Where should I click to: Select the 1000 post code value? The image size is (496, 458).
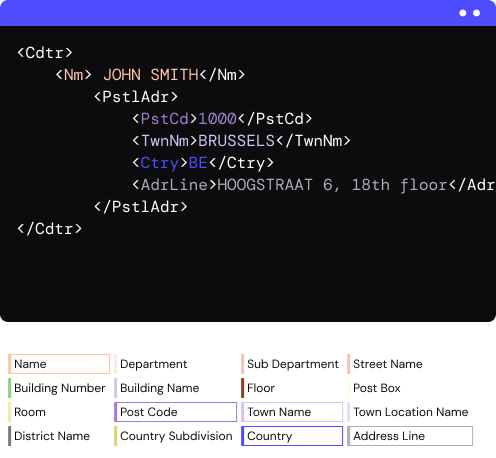coord(217,119)
